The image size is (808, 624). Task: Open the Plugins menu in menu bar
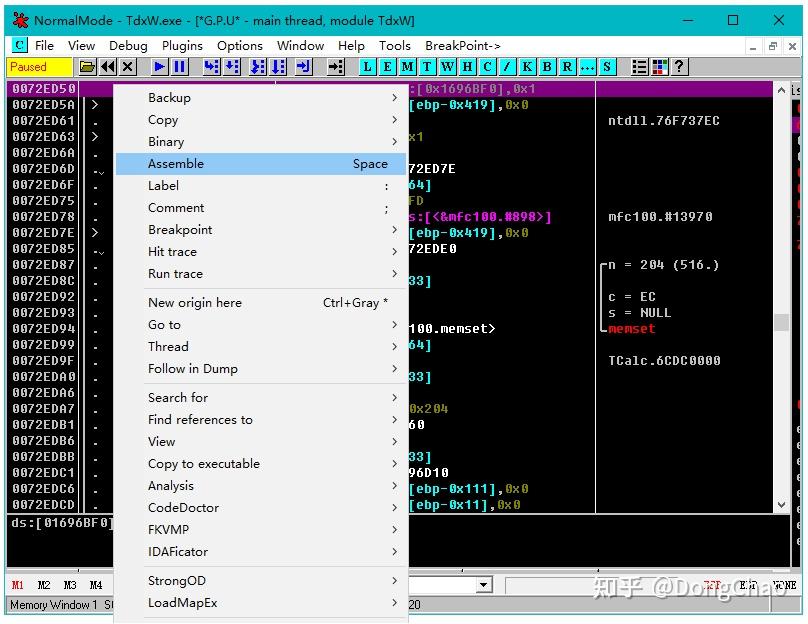click(x=182, y=45)
